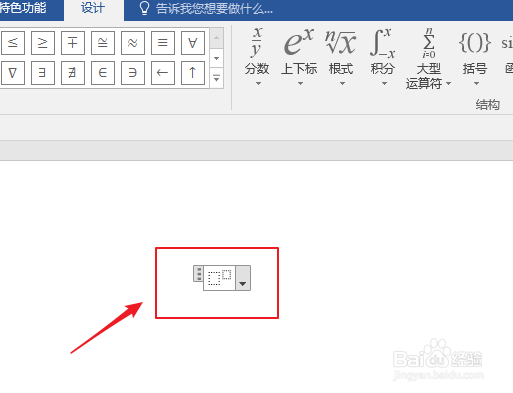This screenshot has height=393, width=513.
Task: Insert the identical-to (≡) symbol
Action: [x=163, y=43]
